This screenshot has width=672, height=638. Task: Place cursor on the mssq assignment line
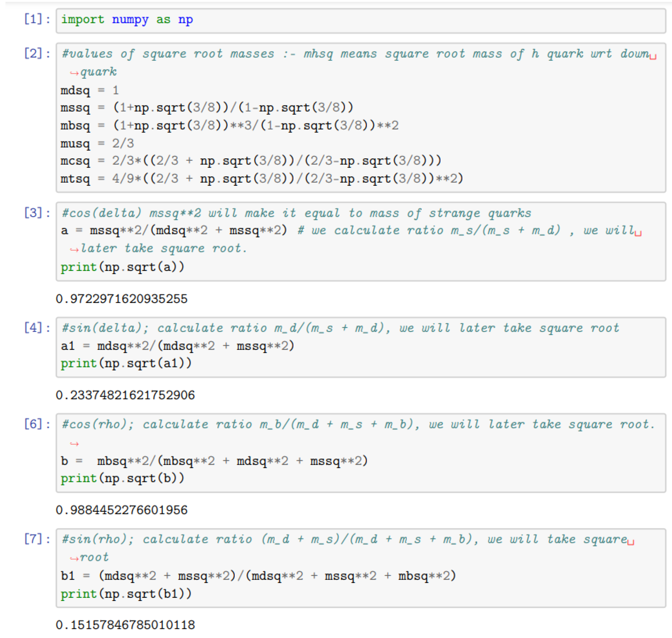207,108
